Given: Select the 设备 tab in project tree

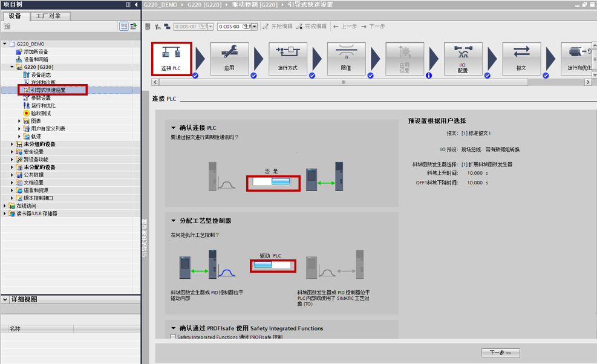Looking at the screenshot, I should (15, 16).
